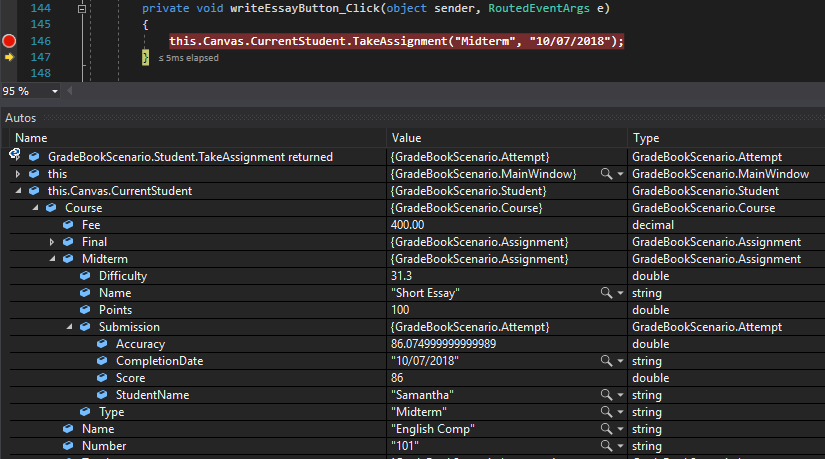
Task: Click the property icon beside Difficulty
Action: (x=85, y=276)
